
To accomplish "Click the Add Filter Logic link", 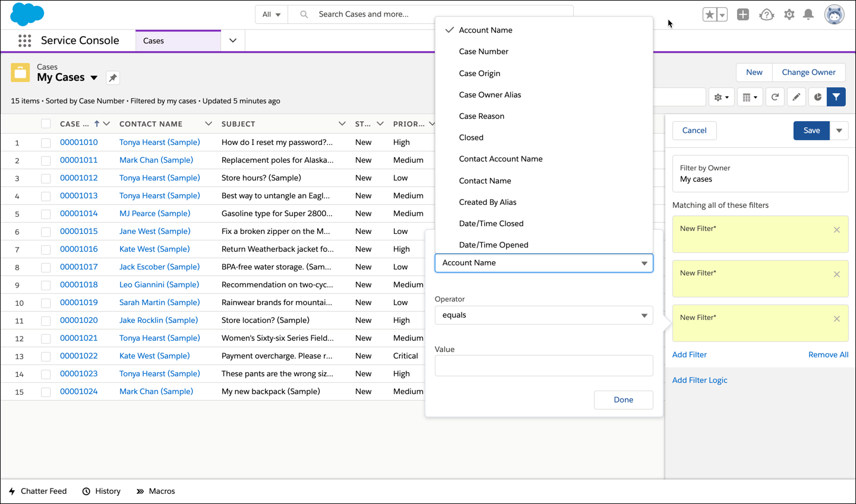I will click(700, 381).
